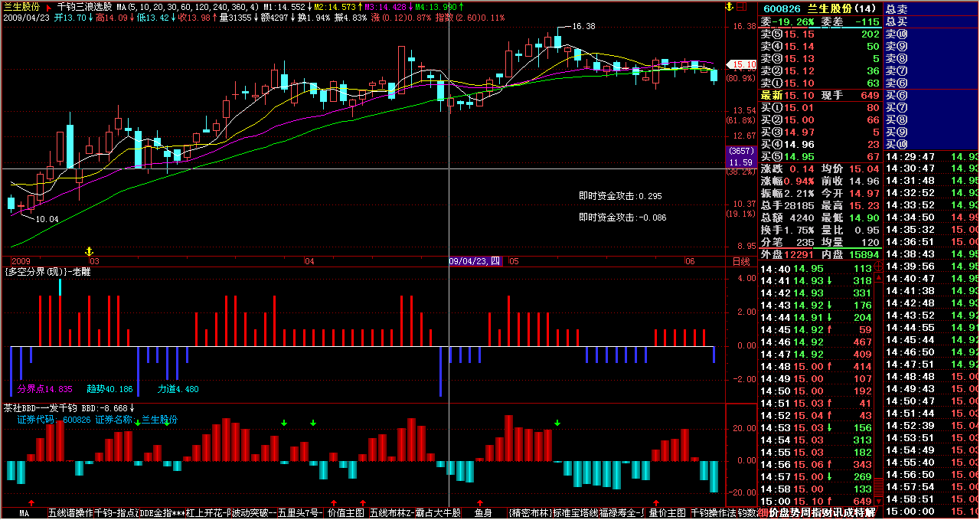Click 买① 15.01 order row
Screen dimensions: 980x520
click(x=821, y=108)
